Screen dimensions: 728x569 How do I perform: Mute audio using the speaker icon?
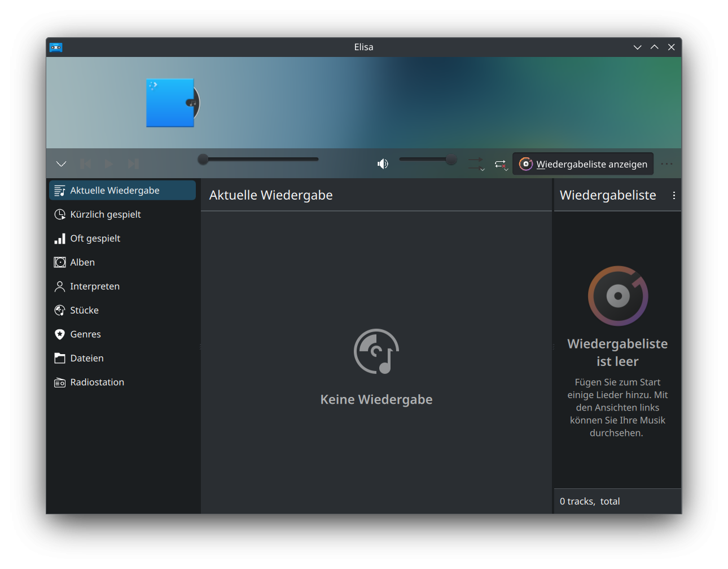[383, 164]
